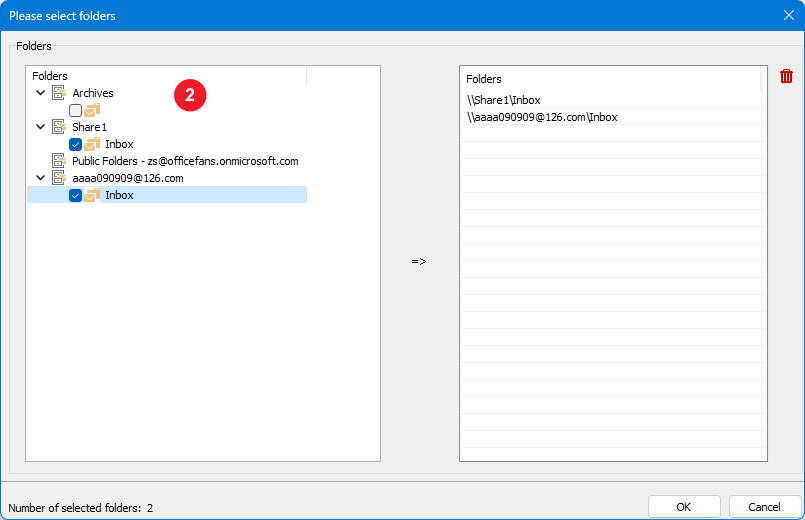Click the Inbox folder icon under Share1

point(92,144)
